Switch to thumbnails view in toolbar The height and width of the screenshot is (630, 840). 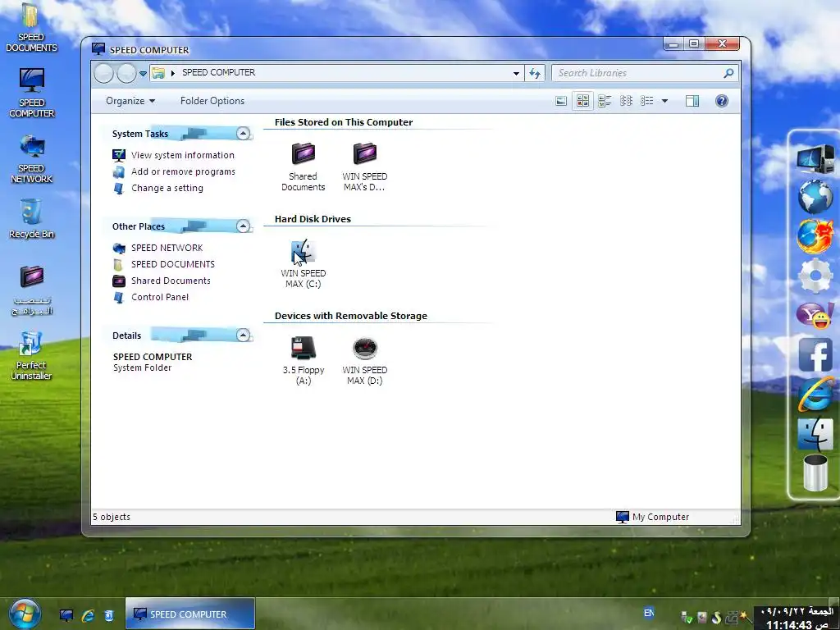click(583, 101)
